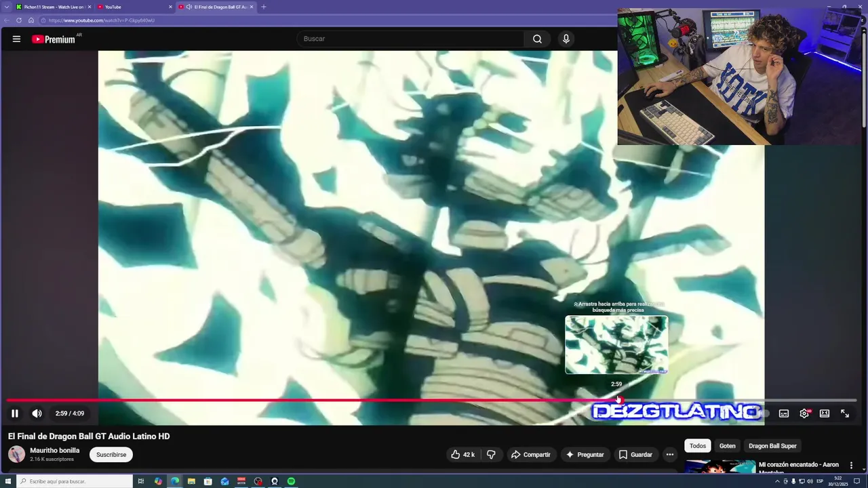
Task: Open the YouTube hamburger guide menu
Action: coord(16,39)
